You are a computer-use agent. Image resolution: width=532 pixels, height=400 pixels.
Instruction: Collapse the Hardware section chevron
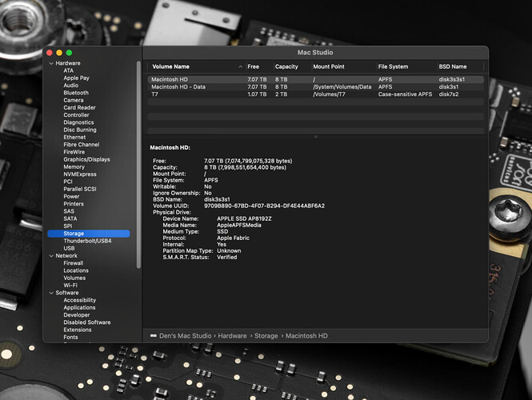click(x=51, y=63)
